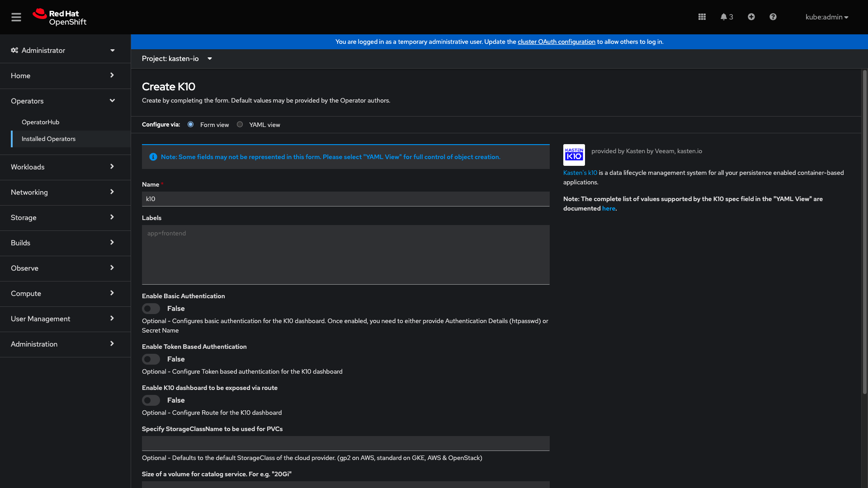Click the Kasten K10 logo image
Screen dimensions: 868x488
coord(574,155)
